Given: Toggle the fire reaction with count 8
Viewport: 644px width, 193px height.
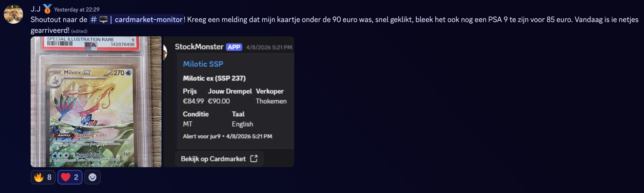Looking at the screenshot, I should (x=43, y=177).
